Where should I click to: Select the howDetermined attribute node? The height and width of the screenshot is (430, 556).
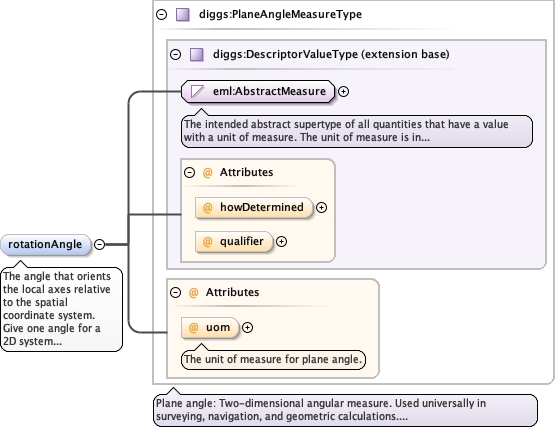254,207
